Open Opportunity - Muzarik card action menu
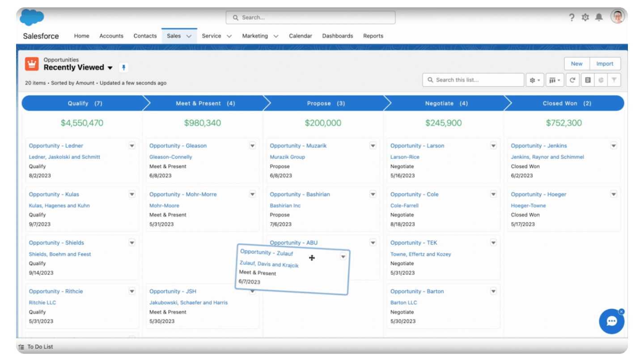Image resolution: width=644 pixels, height=362 pixels. point(373,146)
